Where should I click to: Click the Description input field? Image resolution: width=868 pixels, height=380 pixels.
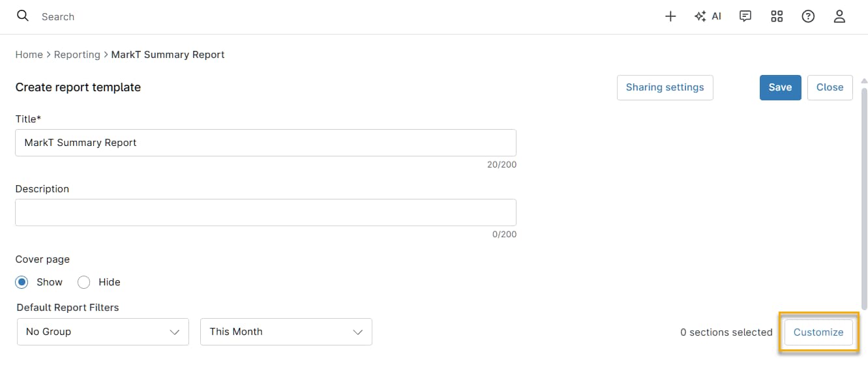[x=265, y=212]
